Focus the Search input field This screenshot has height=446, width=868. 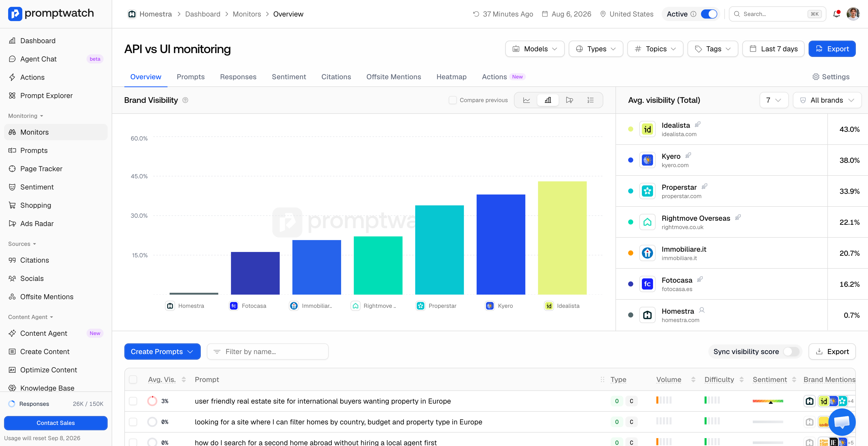[x=777, y=14]
